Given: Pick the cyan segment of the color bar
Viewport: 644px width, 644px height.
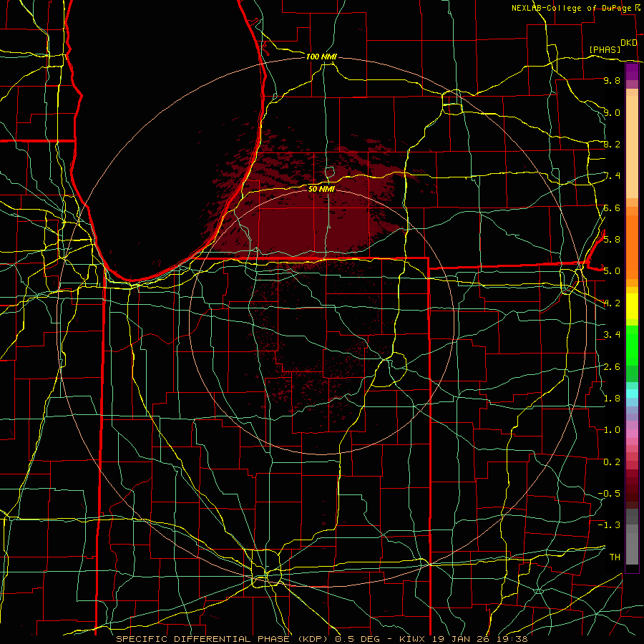Looking at the screenshot, I should [632, 393].
